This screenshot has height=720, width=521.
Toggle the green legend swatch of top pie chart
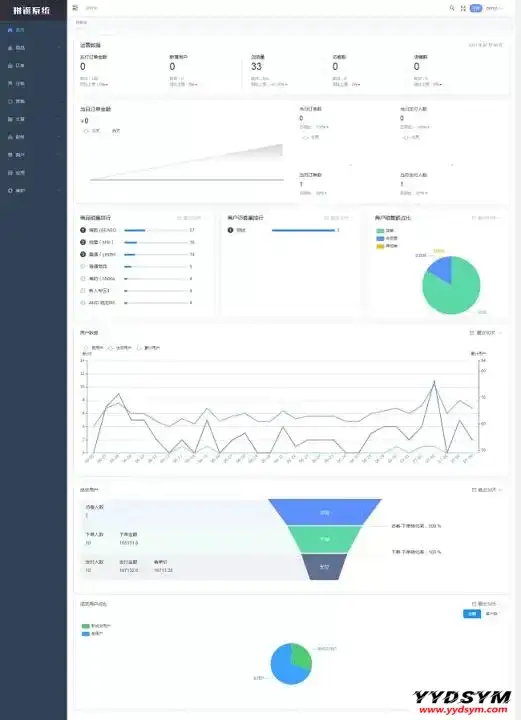click(x=380, y=231)
